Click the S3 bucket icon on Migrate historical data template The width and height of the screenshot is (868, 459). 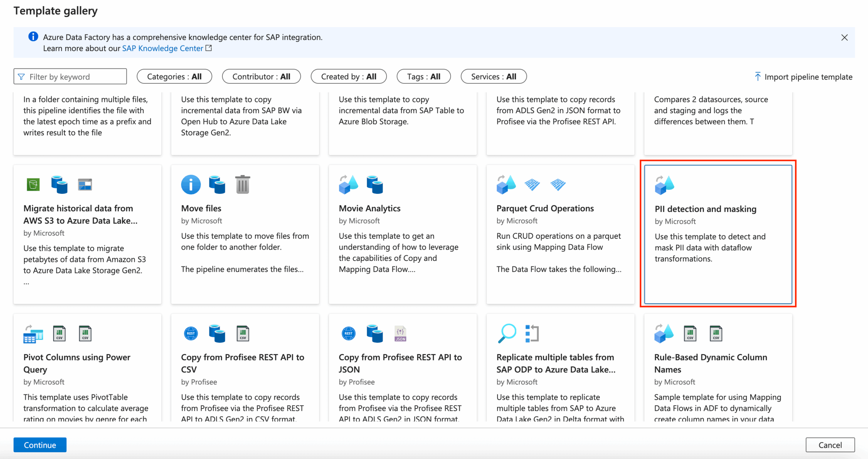click(x=33, y=184)
